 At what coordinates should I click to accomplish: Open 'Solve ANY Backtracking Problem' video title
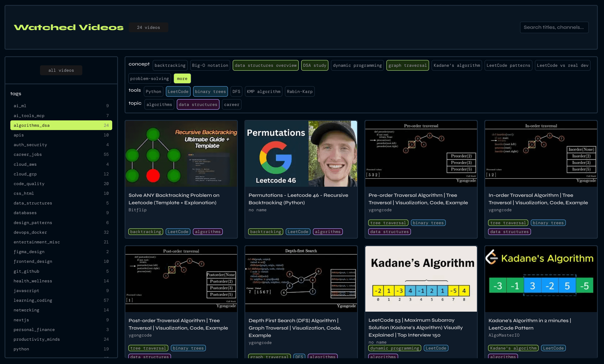(x=174, y=199)
